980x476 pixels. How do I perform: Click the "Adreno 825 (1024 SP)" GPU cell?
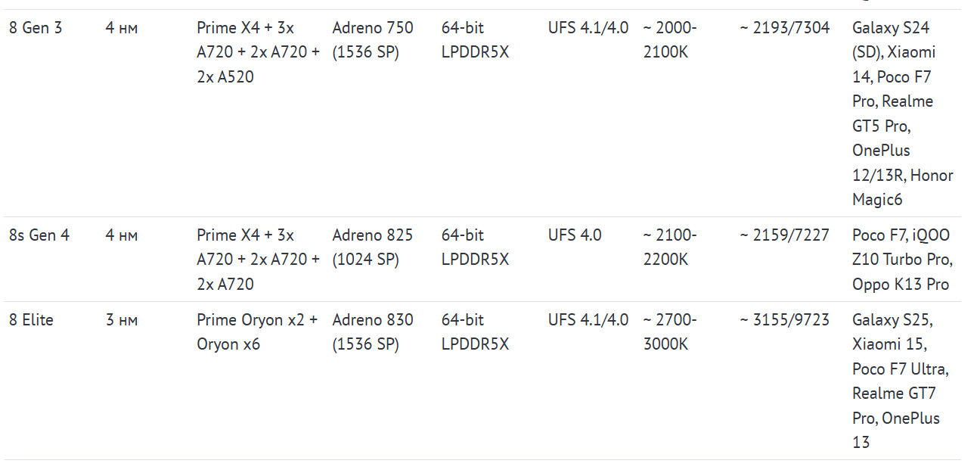(373, 247)
